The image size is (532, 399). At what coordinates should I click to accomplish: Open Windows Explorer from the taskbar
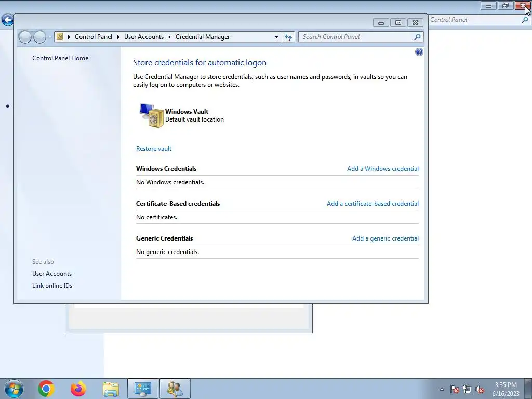tap(111, 389)
